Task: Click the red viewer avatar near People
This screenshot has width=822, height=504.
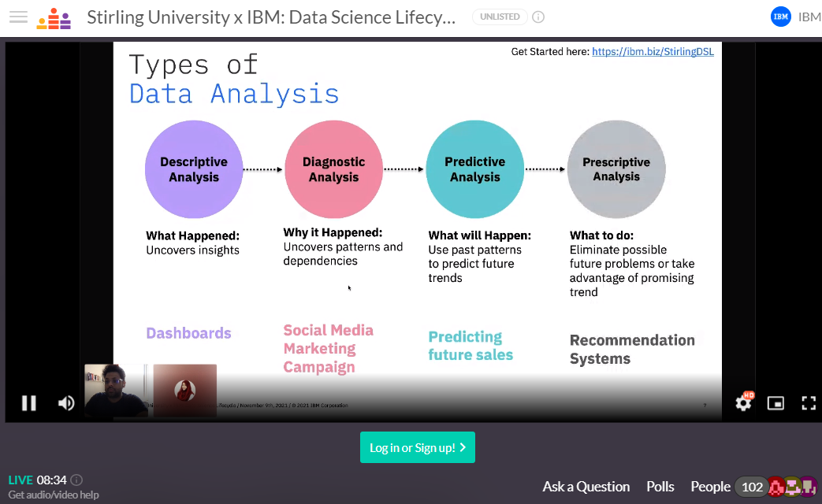Action: tap(776, 487)
